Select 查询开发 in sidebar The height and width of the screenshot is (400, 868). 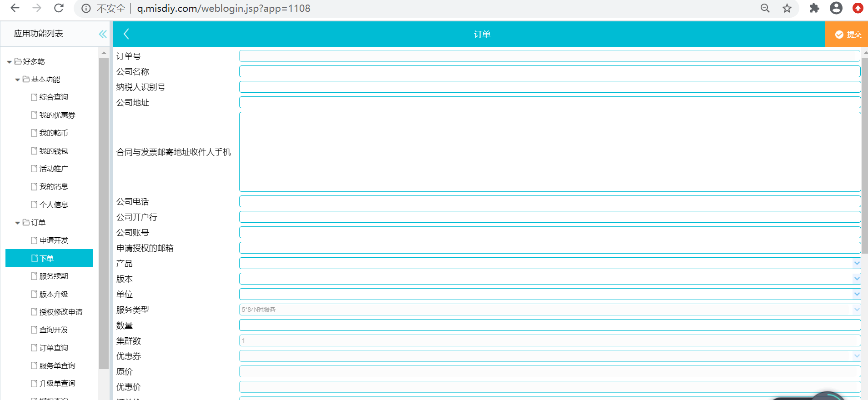tap(50, 330)
